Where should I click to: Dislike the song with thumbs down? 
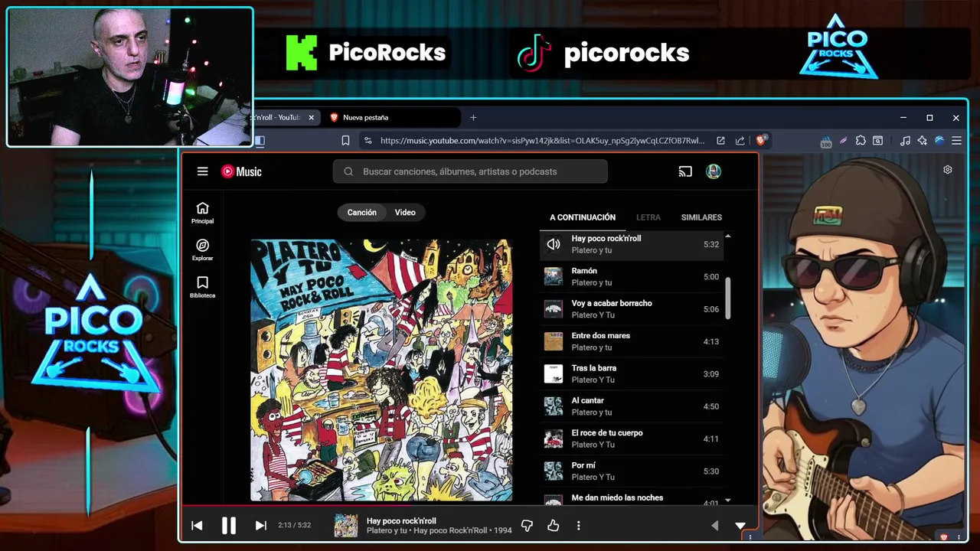point(527,525)
